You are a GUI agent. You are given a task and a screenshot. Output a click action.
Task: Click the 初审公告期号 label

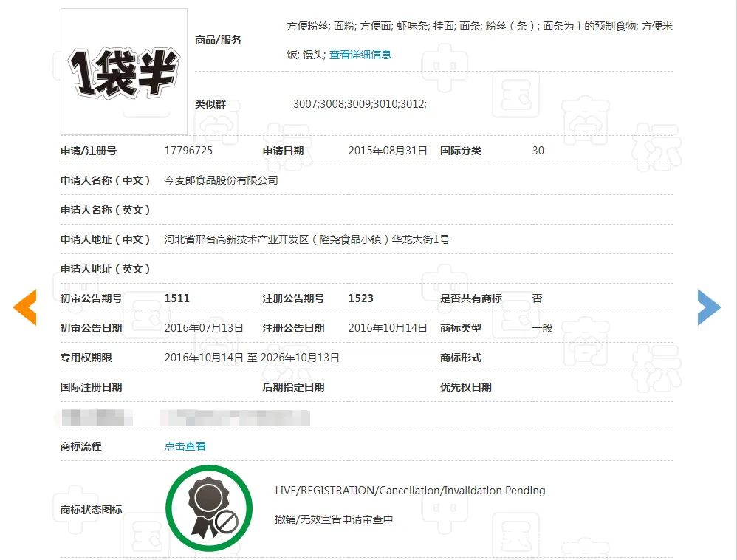tap(91, 298)
